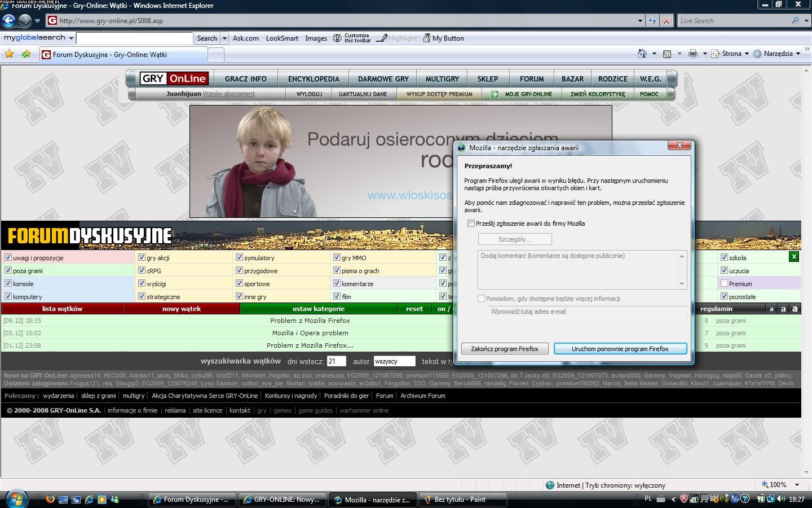
Task: Click the crash comment text area
Action: 582,270
